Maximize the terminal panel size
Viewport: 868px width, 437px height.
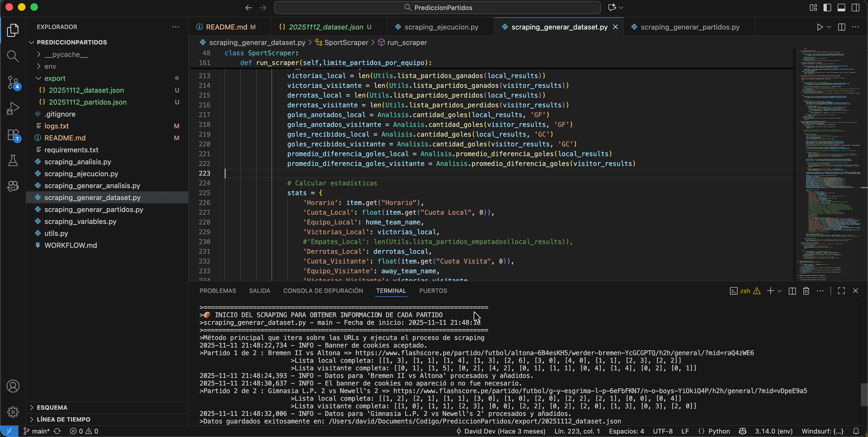(841, 291)
